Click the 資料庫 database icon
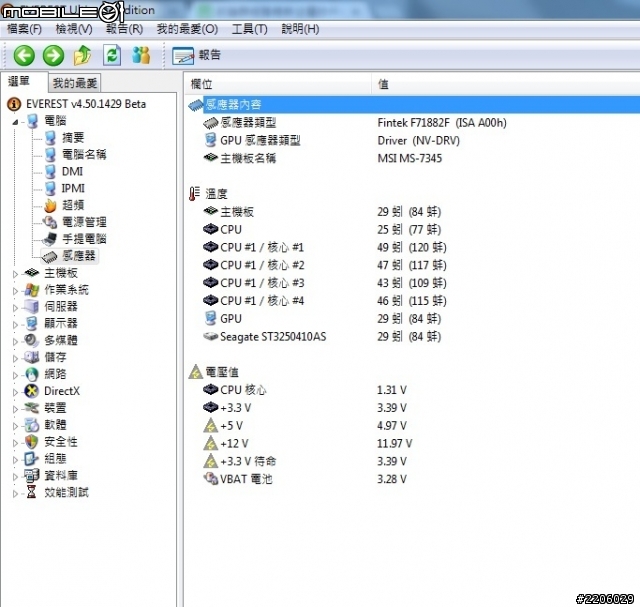This screenshot has width=640, height=607. [x=31, y=476]
